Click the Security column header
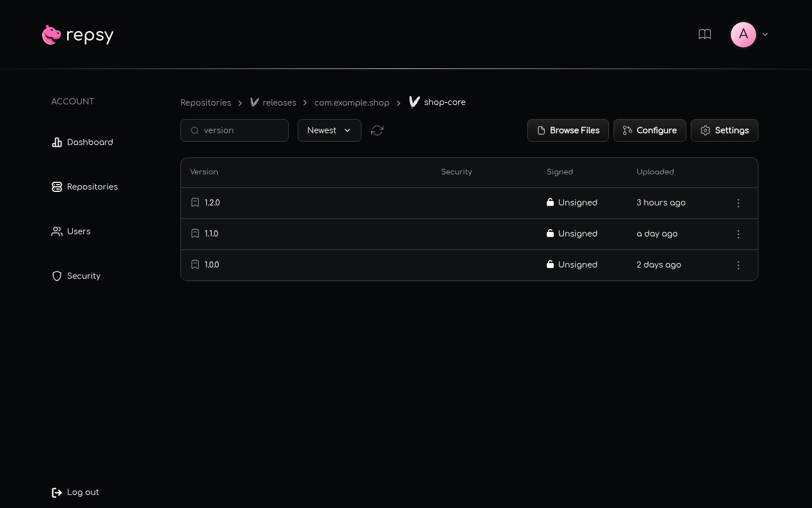 click(x=457, y=172)
